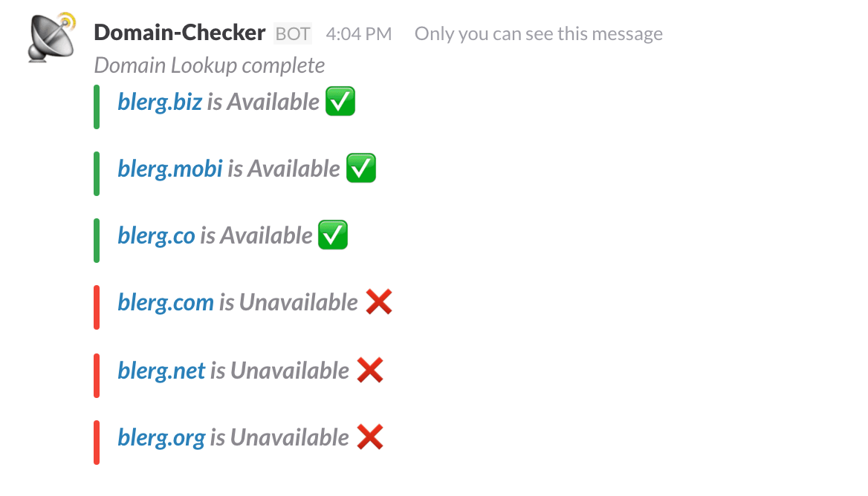This screenshot has height=496, width=868.
Task: Click the red X beside blerg.com
Action: (379, 302)
